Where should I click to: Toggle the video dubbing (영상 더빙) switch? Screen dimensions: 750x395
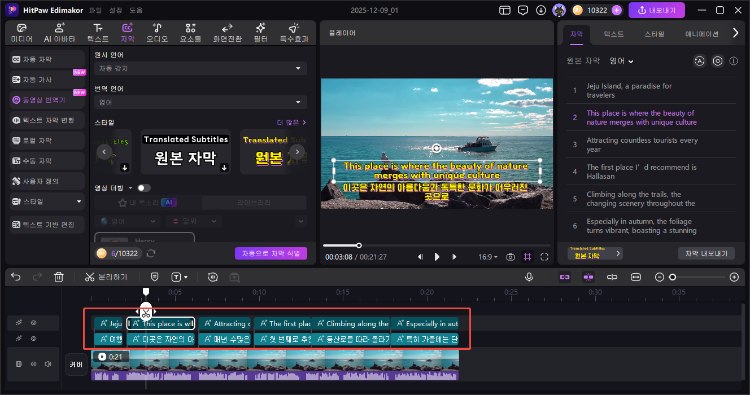coord(143,188)
